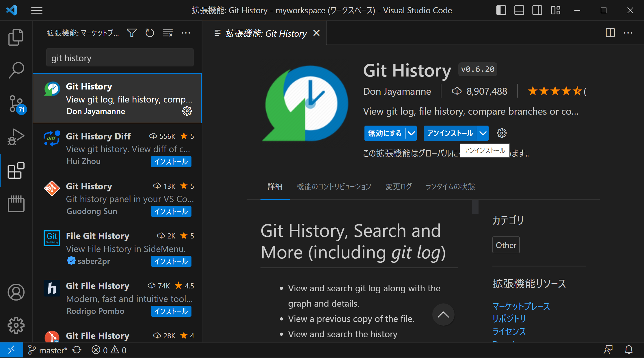Toggle secondary side bar layout icon
Viewport: 644px width, 358px height.
[x=537, y=10]
